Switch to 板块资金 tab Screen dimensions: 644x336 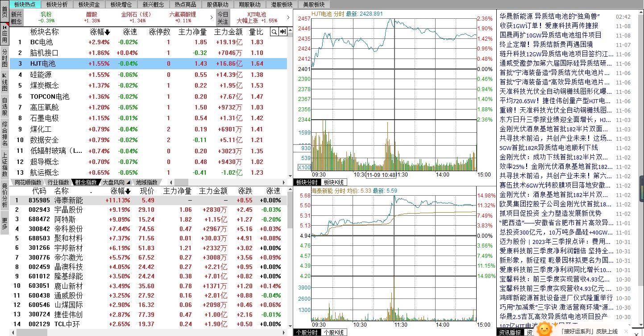89,4
